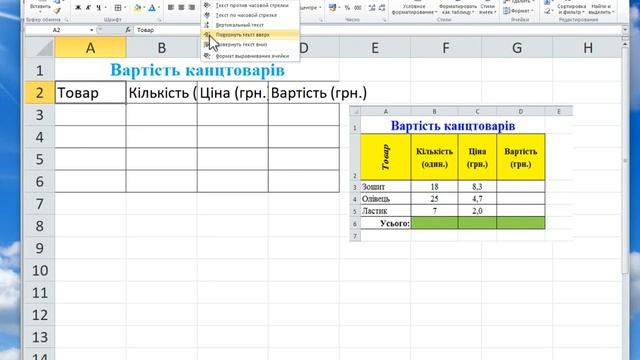640x360 pixels.
Task: Click the Усього: label in the sample picture
Action: [395, 223]
